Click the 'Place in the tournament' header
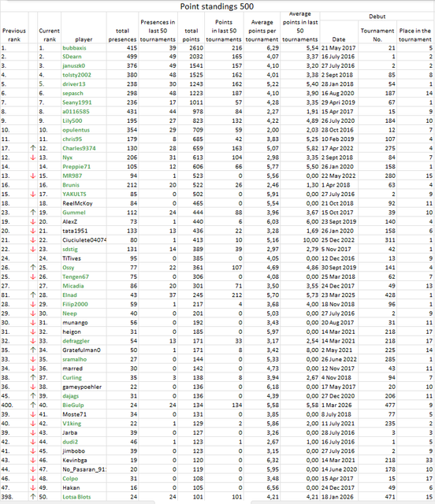This screenshot has width=435, height=504. 415,35
